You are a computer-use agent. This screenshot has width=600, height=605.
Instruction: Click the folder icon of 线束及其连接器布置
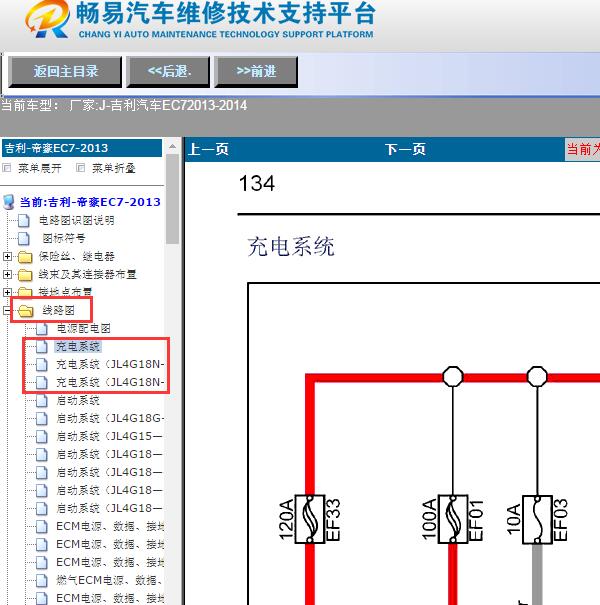pyautogui.click(x=25, y=275)
